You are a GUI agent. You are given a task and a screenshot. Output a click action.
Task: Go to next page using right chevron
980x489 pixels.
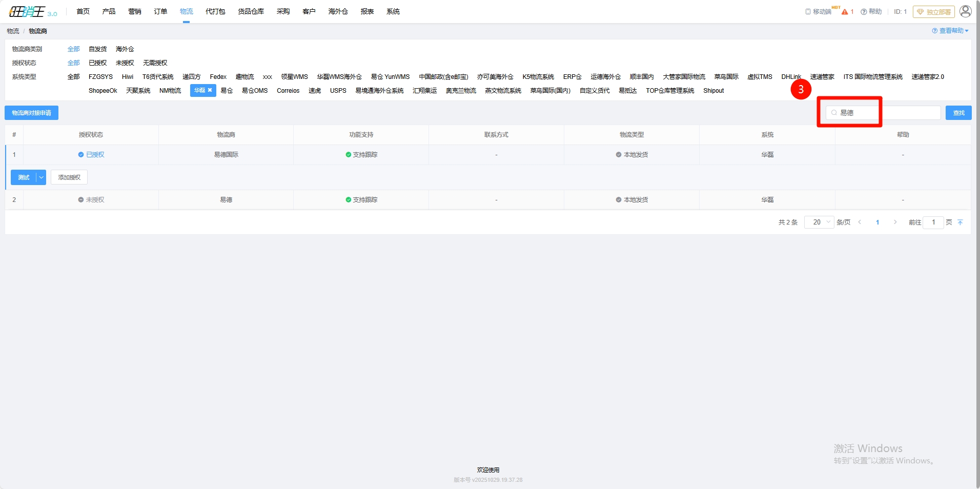(895, 222)
